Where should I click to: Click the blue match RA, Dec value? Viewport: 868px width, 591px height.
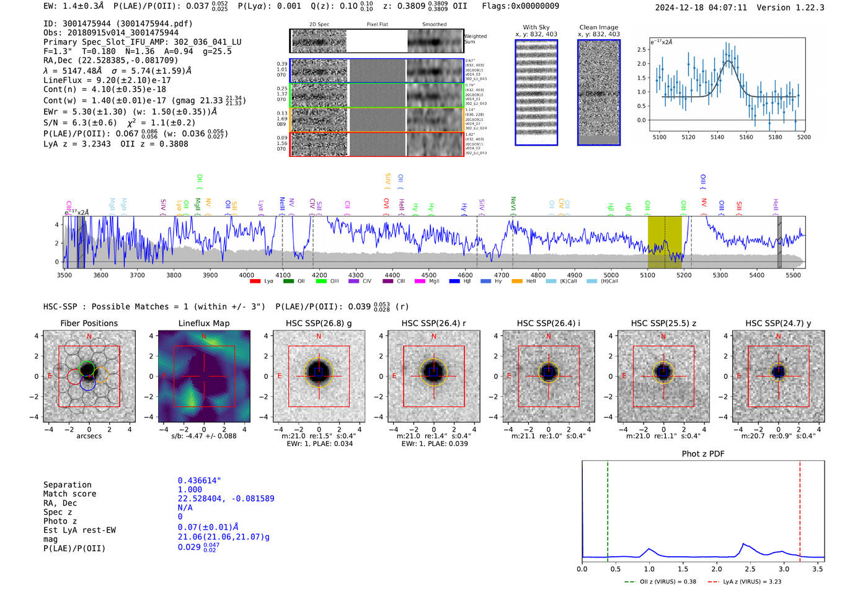pos(226,499)
